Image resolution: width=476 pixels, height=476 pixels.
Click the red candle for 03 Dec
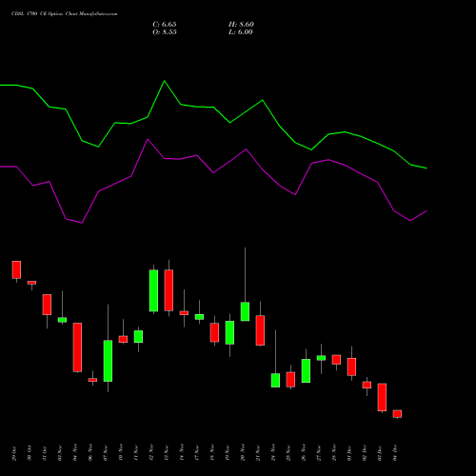[382, 397]
